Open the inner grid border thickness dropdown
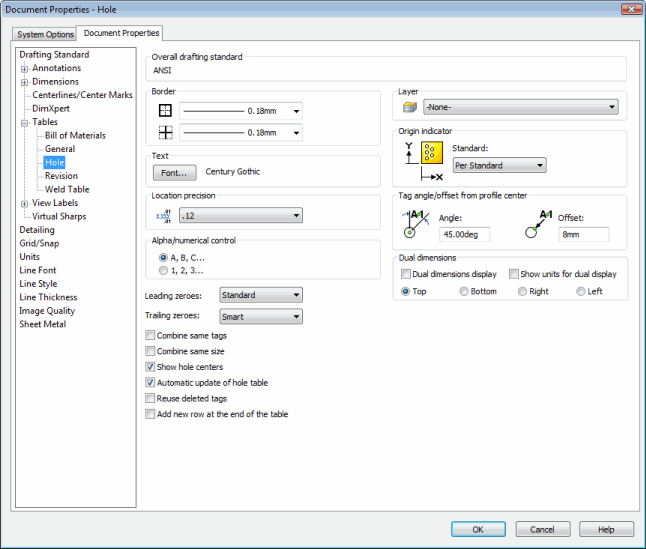 tap(241, 133)
